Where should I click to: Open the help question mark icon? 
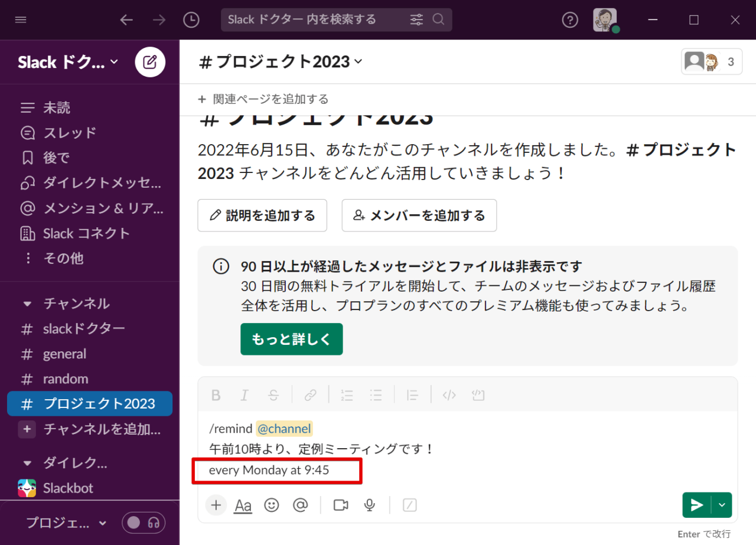(x=569, y=19)
